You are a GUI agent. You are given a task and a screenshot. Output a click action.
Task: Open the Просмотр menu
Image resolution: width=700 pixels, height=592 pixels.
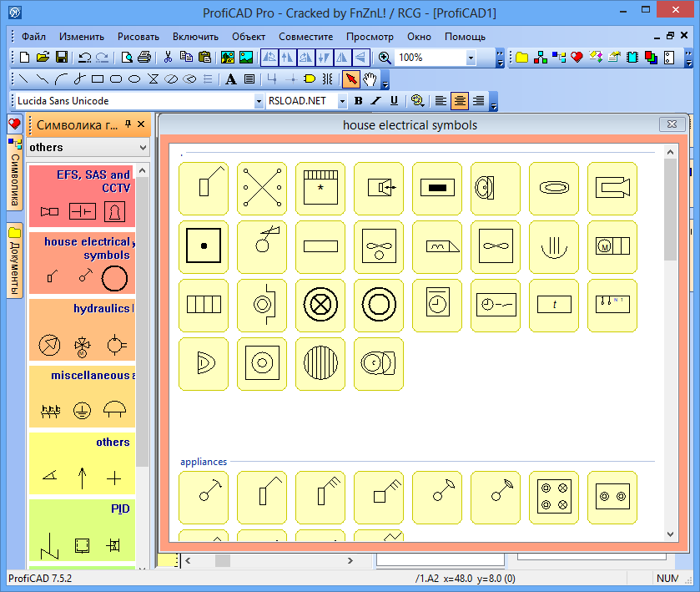tap(370, 37)
